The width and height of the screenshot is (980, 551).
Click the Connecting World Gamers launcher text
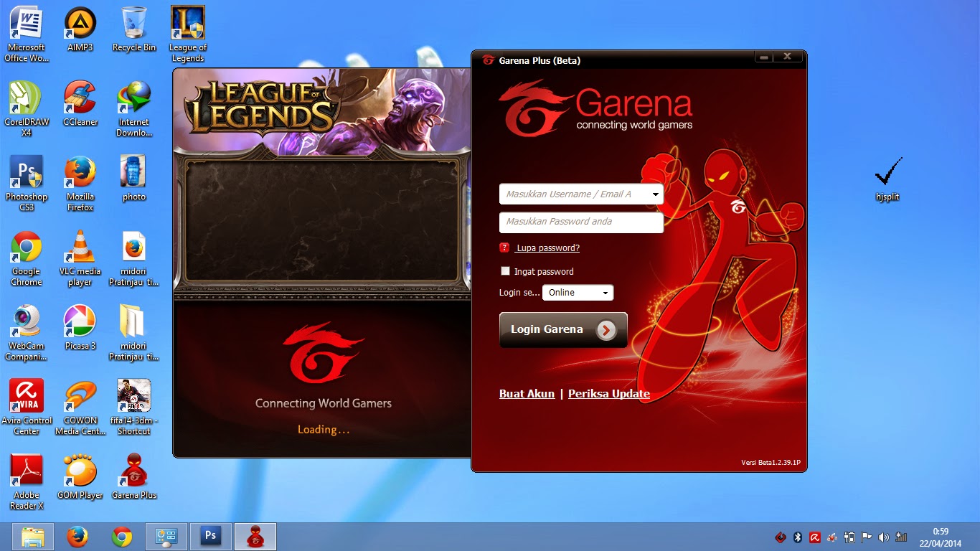(324, 403)
